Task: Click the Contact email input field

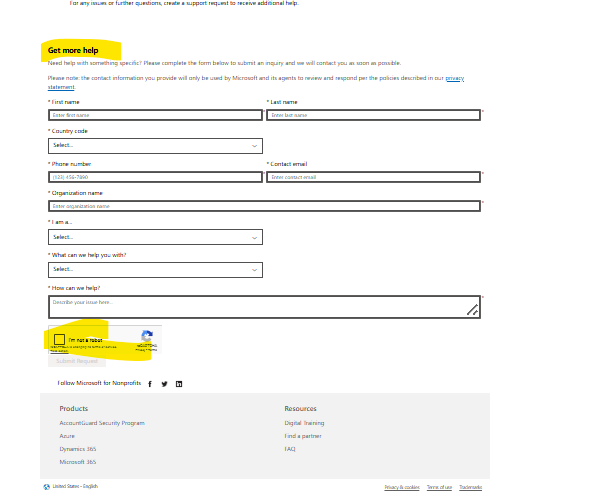Action: 373,177
